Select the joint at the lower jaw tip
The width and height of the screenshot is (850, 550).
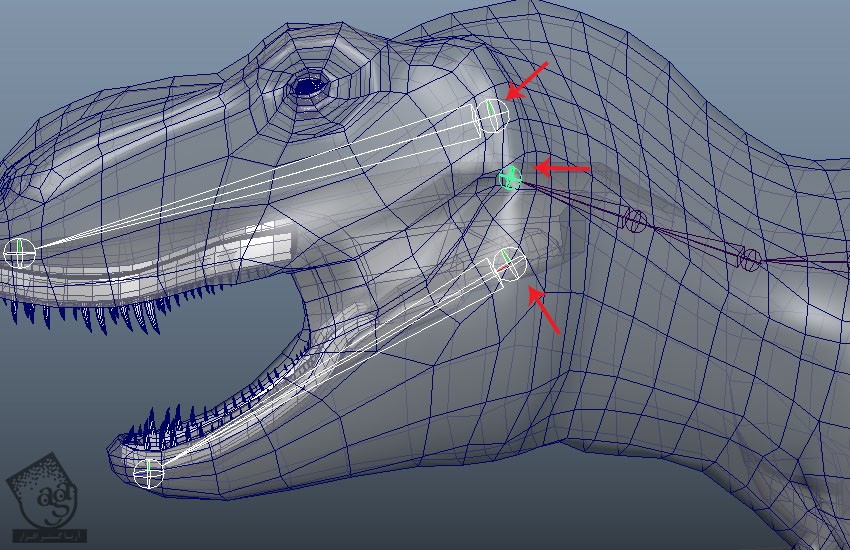pyautogui.click(x=148, y=472)
